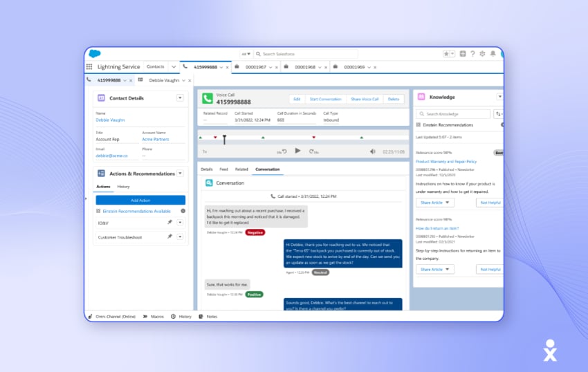Click the sort icon beside Search Knowledge
This screenshot has width=588, height=372.
point(498,113)
